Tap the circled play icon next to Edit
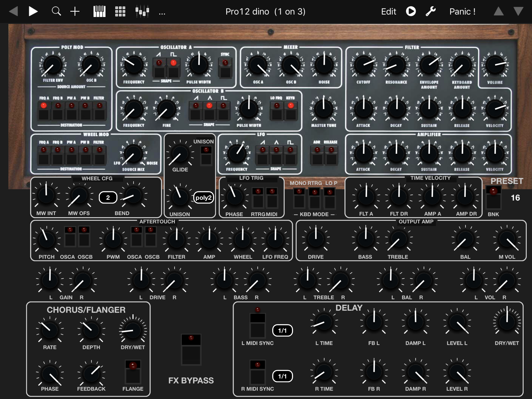 411,11
